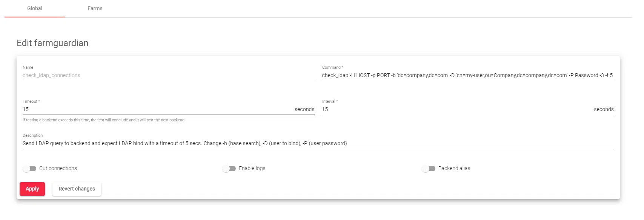
Task: Toggle the Cut connections switch
Action: click(29, 169)
